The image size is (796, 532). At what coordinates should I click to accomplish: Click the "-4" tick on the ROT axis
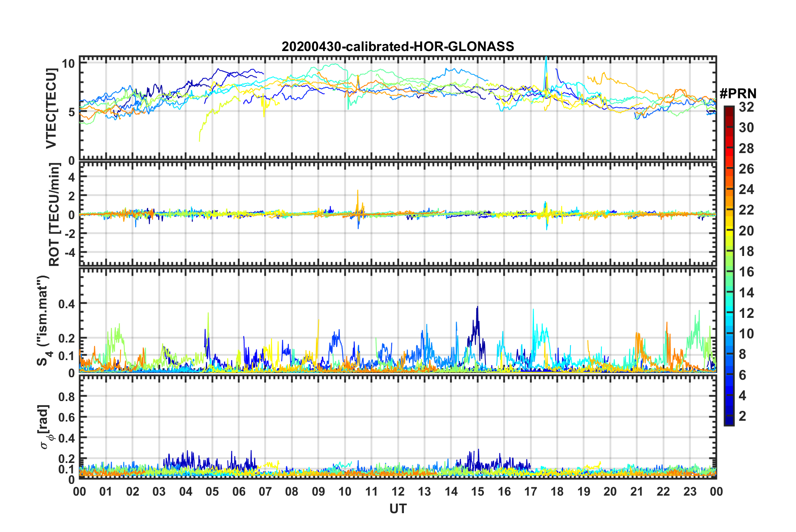click(69, 253)
